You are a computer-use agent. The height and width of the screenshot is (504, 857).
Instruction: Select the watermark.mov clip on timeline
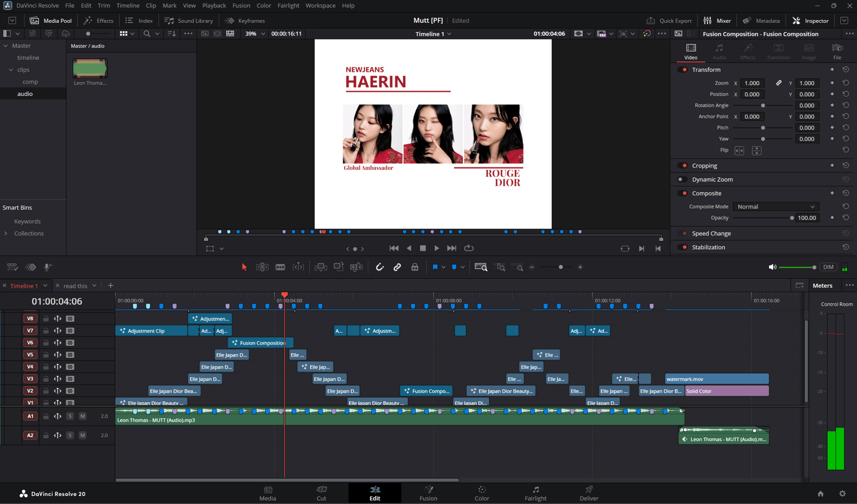point(716,379)
